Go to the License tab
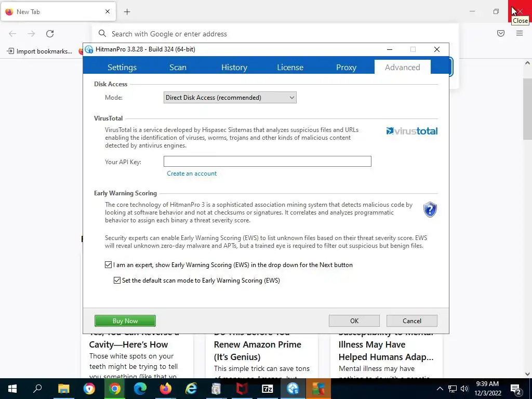 (x=290, y=67)
